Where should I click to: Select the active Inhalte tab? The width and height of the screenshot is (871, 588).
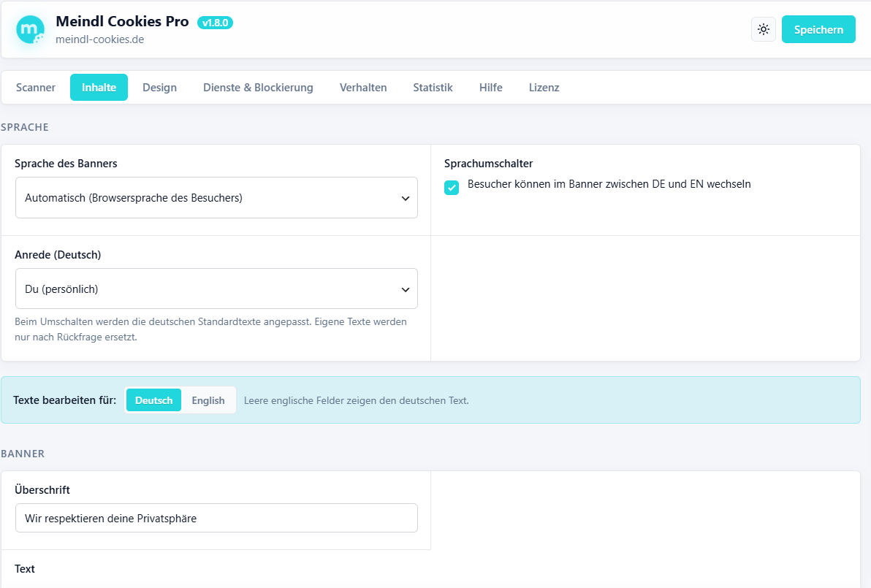point(99,87)
